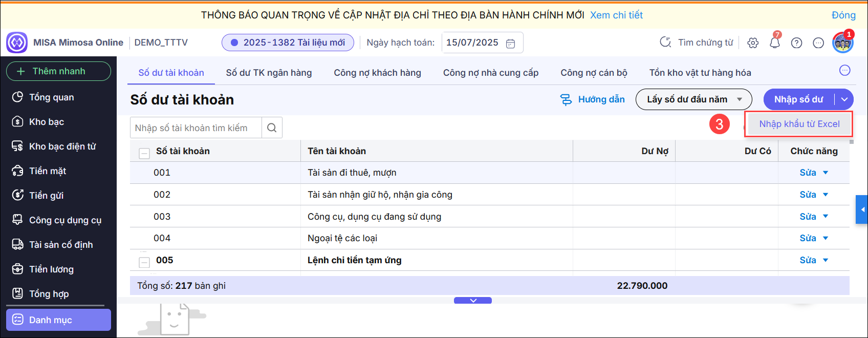Click Sửa for account 001
Screen dimensions: 868x338
tap(808, 173)
